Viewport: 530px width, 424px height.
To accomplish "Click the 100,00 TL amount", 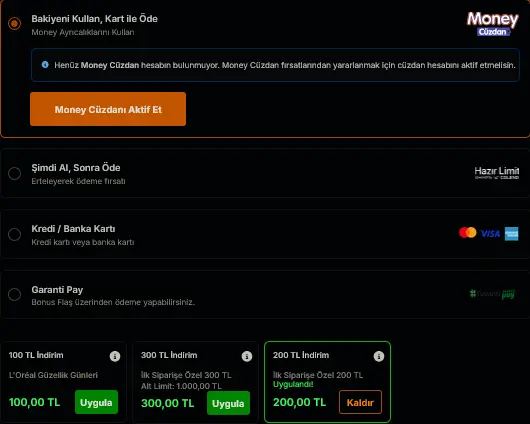I will click(x=34, y=402).
